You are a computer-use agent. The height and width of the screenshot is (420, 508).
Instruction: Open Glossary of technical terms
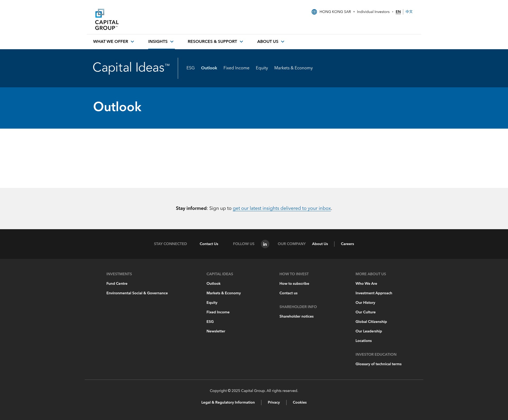click(378, 364)
